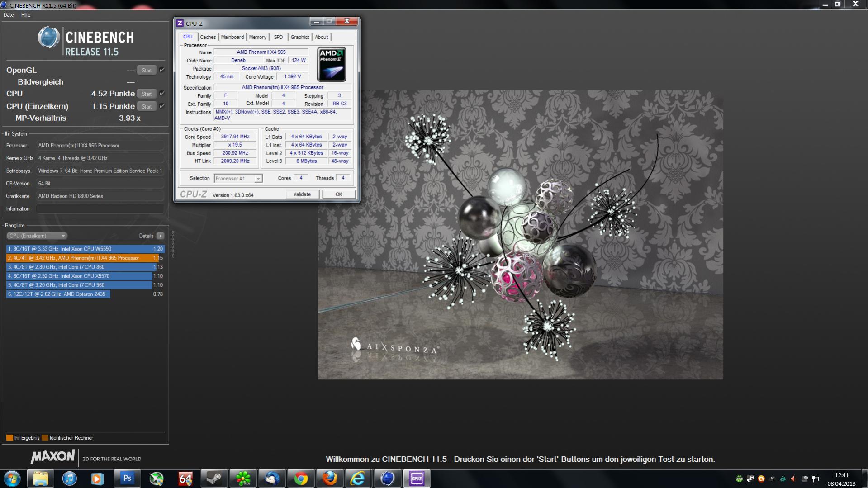Open the green sphere shield taskbar icon
The height and width of the screenshot is (488, 868).
click(x=156, y=479)
